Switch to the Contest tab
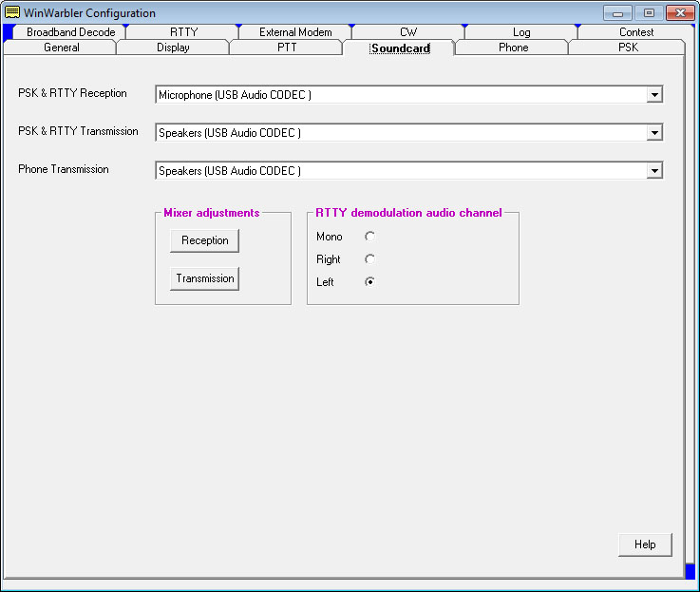Image resolution: width=700 pixels, height=592 pixels. pos(636,32)
